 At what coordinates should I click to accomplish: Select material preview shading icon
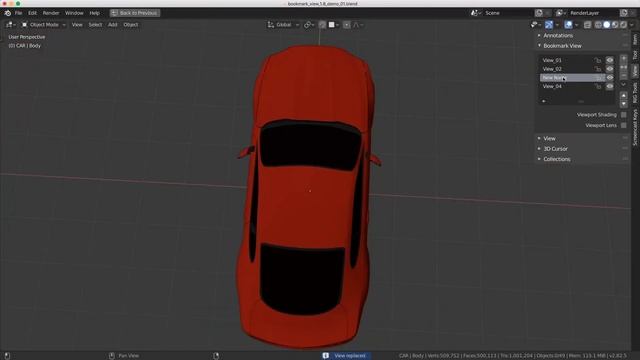point(615,25)
